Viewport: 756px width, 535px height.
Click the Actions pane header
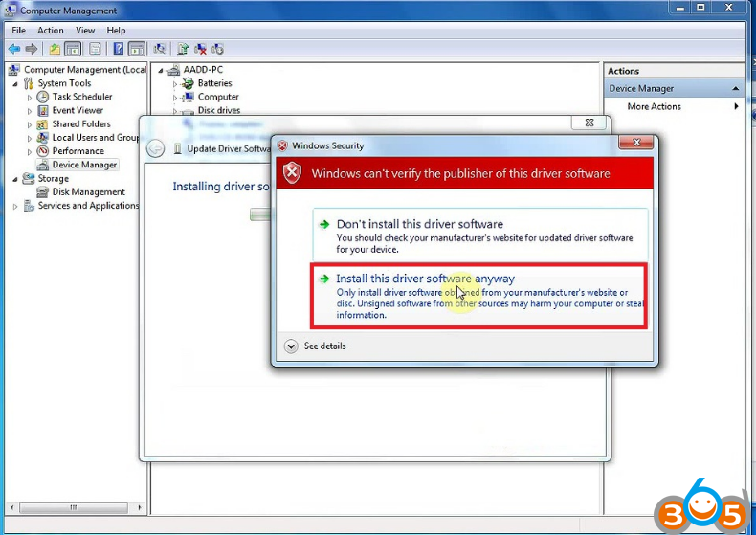(x=674, y=71)
